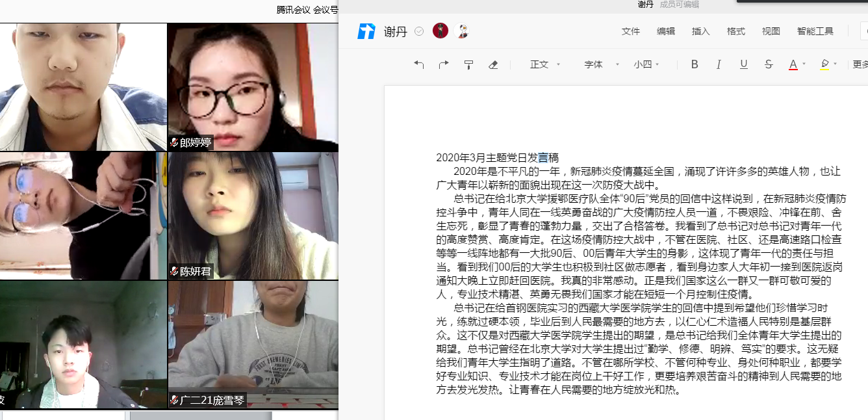Open the Tencent Docs home logo
Viewport: 868px width, 420px height.
click(x=366, y=31)
